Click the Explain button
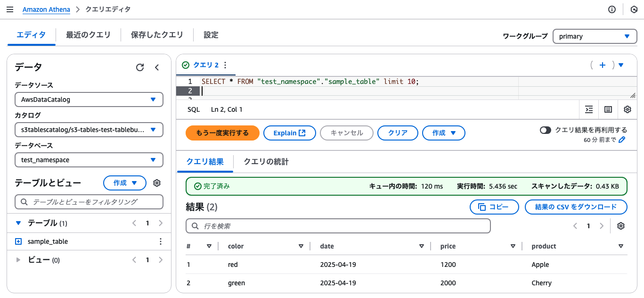This screenshot has height=298, width=644. pyautogui.click(x=290, y=133)
